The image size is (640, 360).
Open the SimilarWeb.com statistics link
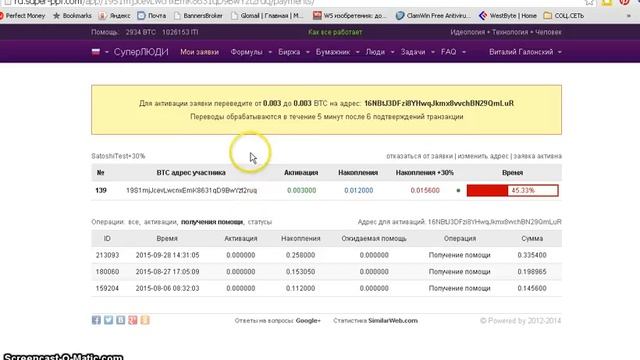click(393, 320)
